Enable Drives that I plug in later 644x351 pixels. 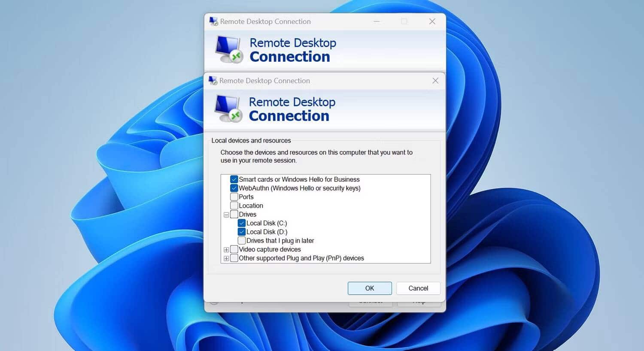click(241, 240)
